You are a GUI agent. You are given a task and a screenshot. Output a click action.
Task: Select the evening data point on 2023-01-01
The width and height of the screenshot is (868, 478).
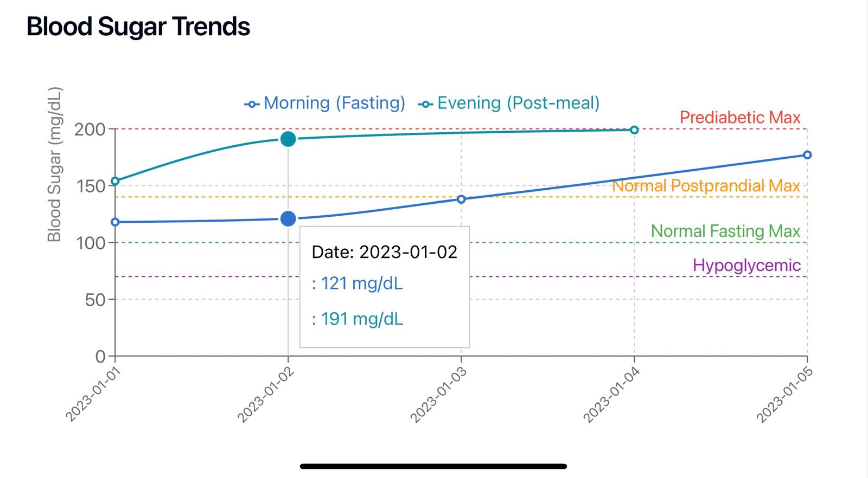(x=115, y=181)
